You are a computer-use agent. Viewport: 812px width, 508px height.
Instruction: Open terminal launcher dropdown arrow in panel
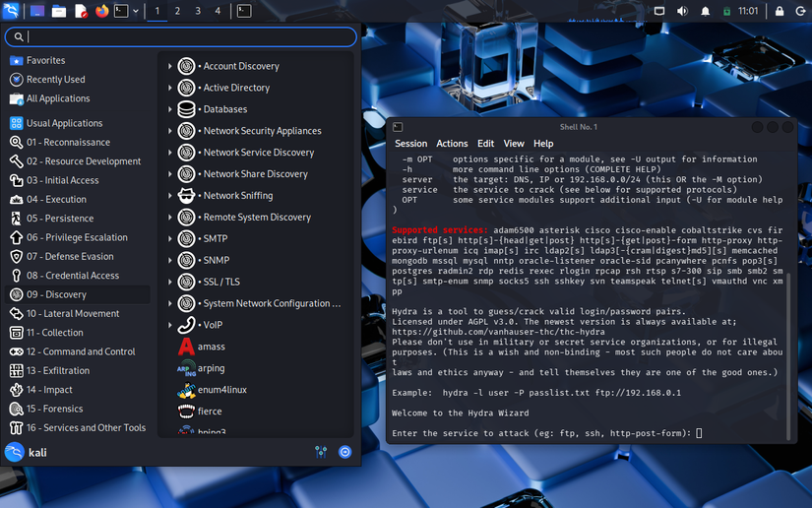coord(135,11)
